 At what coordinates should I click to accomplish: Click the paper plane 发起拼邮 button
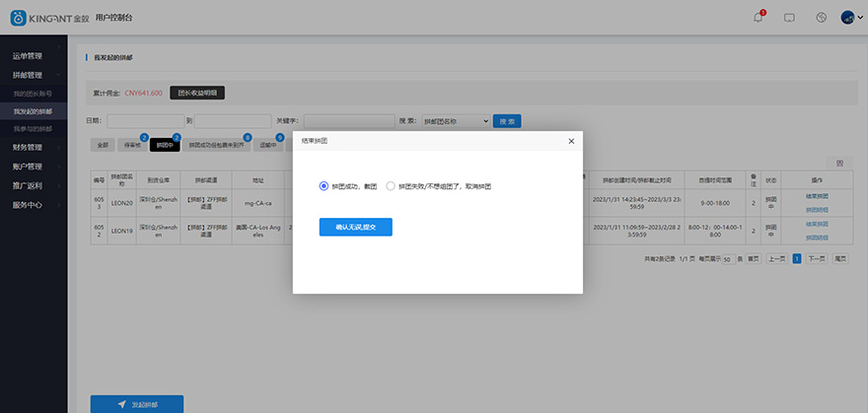136,404
